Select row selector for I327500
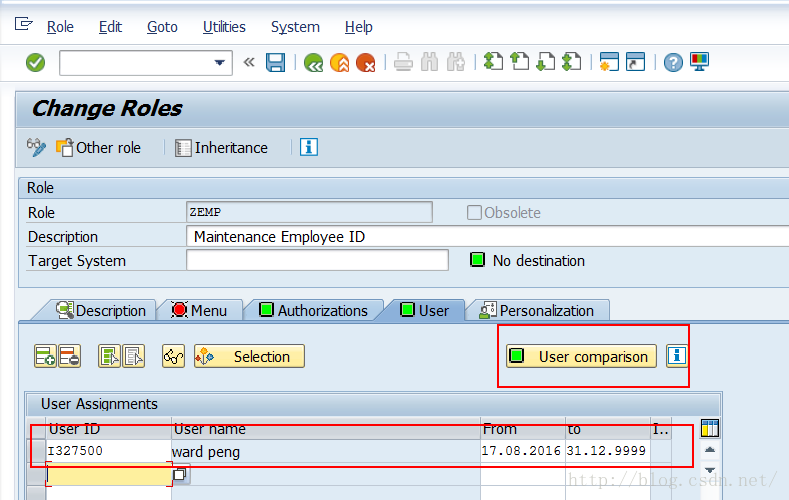 [x=36, y=451]
